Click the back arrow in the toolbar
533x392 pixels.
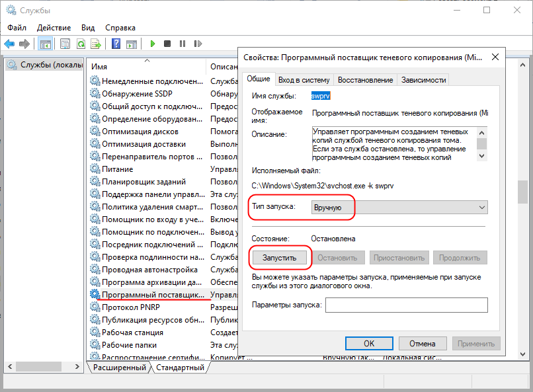(x=9, y=44)
